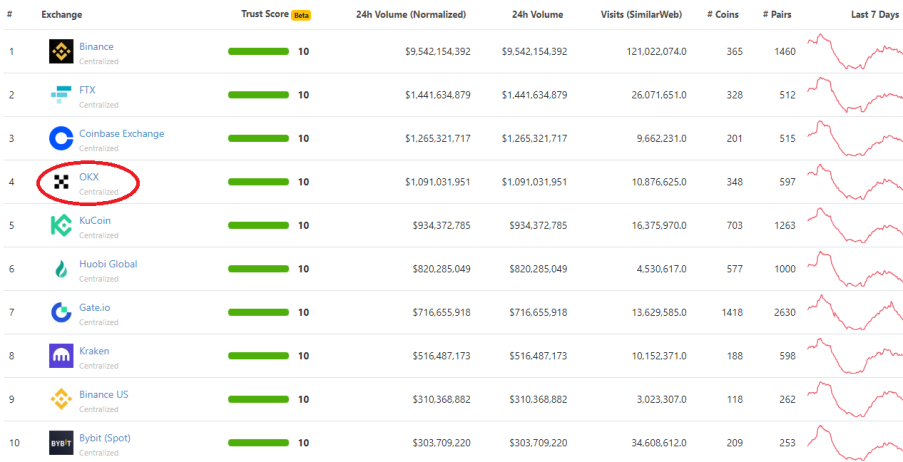Click the OKX exchange logo icon

61,182
